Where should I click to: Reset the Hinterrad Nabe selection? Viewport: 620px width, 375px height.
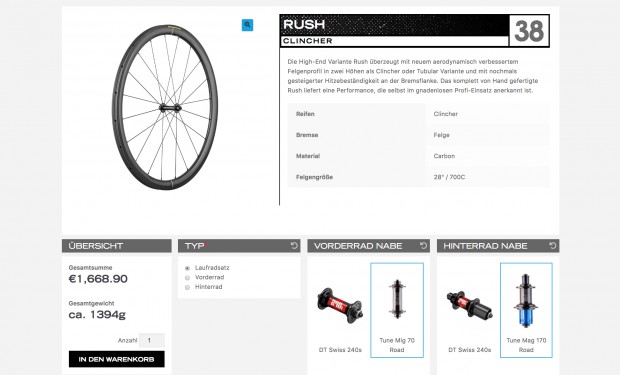(553, 246)
